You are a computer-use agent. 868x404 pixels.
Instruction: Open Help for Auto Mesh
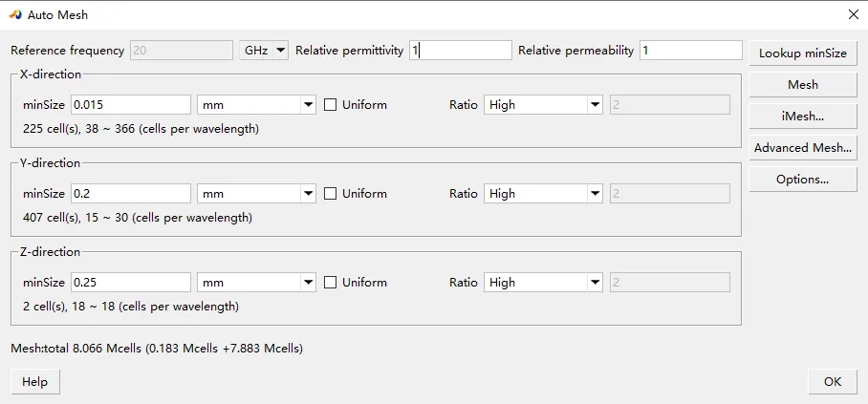34,382
